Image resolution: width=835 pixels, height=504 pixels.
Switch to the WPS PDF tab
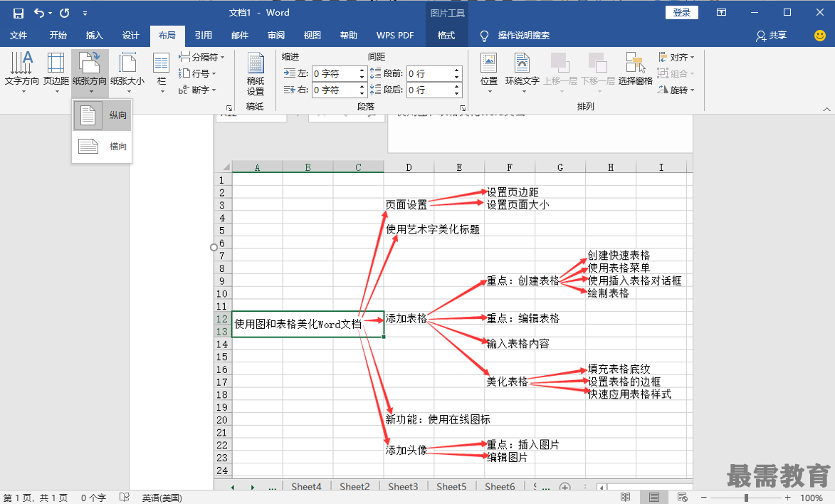point(395,35)
